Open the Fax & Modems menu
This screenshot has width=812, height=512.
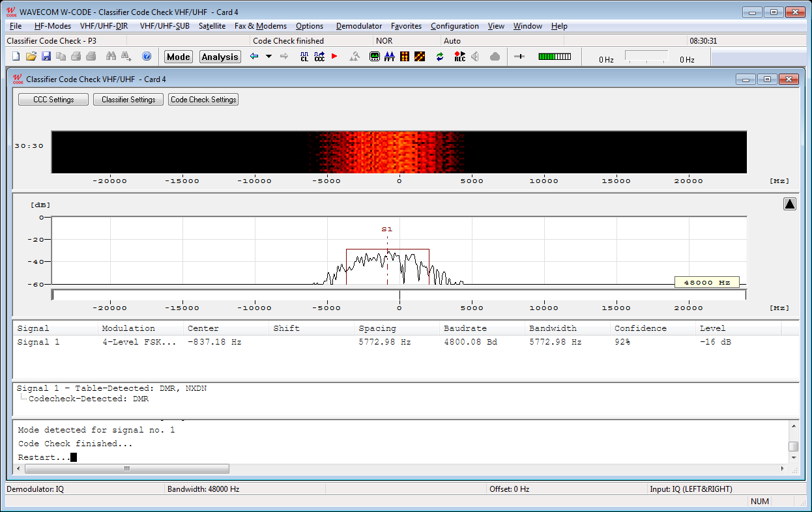(x=261, y=26)
